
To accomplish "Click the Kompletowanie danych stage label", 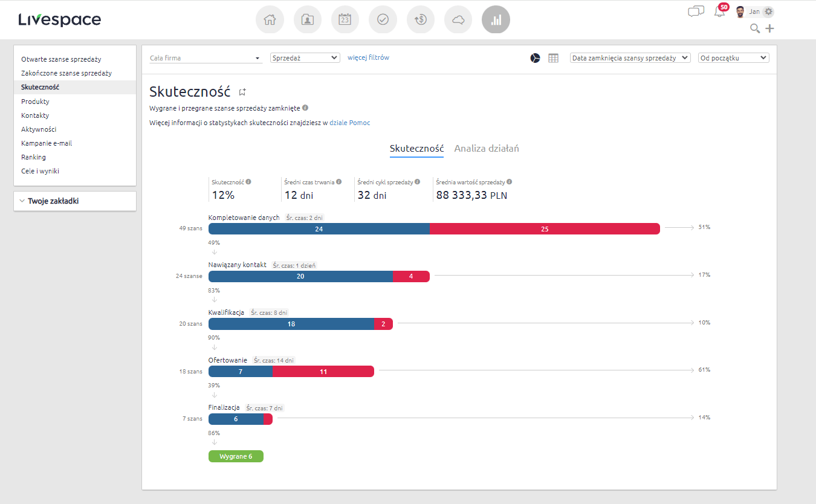I will [244, 218].
